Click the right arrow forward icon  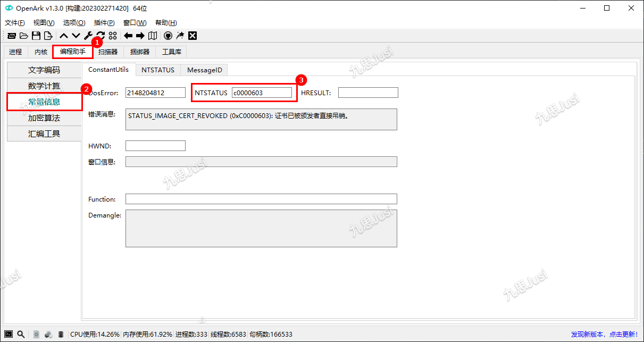(x=140, y=36)
